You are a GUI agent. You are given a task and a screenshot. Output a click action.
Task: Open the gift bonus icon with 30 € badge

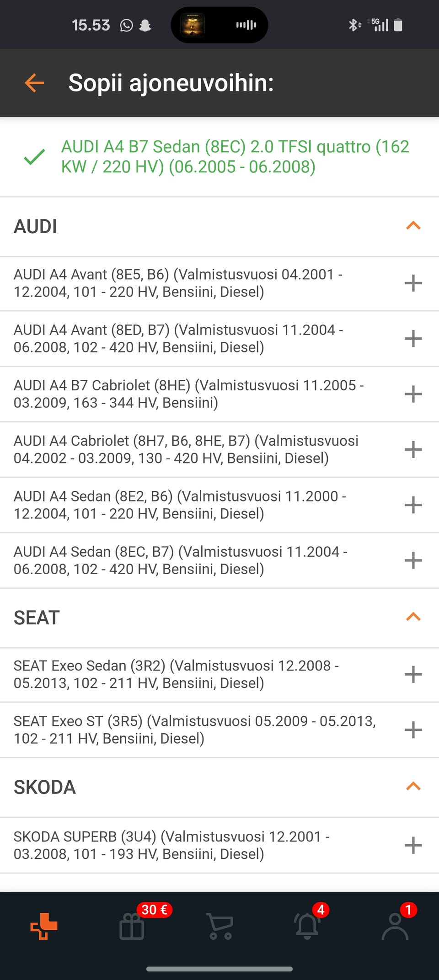pyautogui.click(x=132, y=926)
